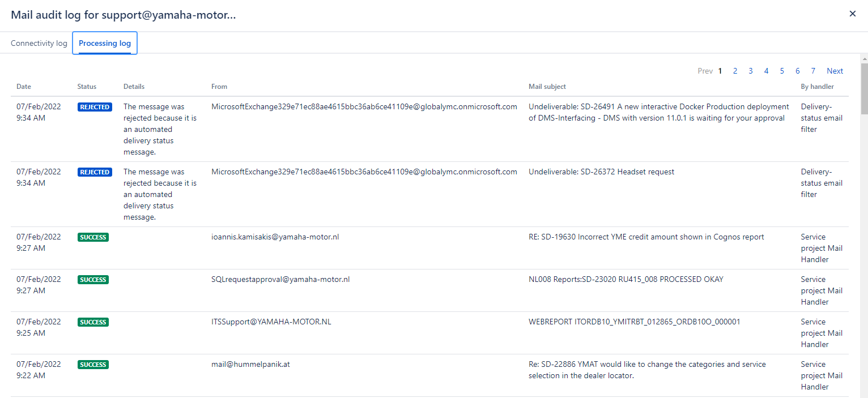This screenshot has width=868, height=398.
Task: Select sender ITSSupport@YAMAHA-MOTOR.NL
Action: [x=271, y=322]
